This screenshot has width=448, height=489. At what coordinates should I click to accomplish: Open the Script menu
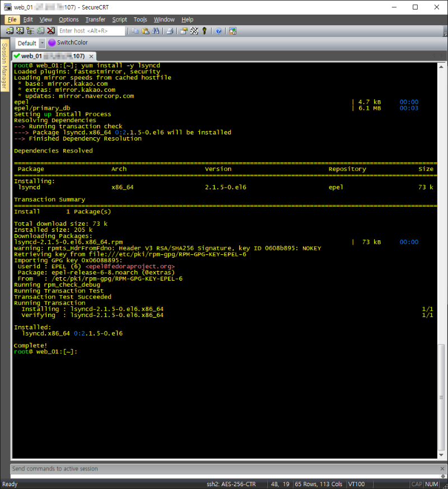(119, 20)
